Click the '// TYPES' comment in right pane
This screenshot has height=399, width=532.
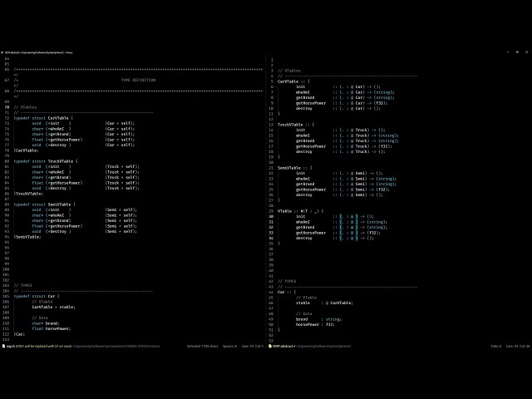pos(287,281)
